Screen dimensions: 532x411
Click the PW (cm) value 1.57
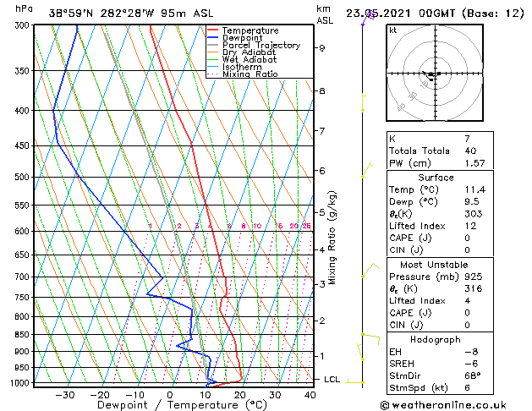point(474,163)
